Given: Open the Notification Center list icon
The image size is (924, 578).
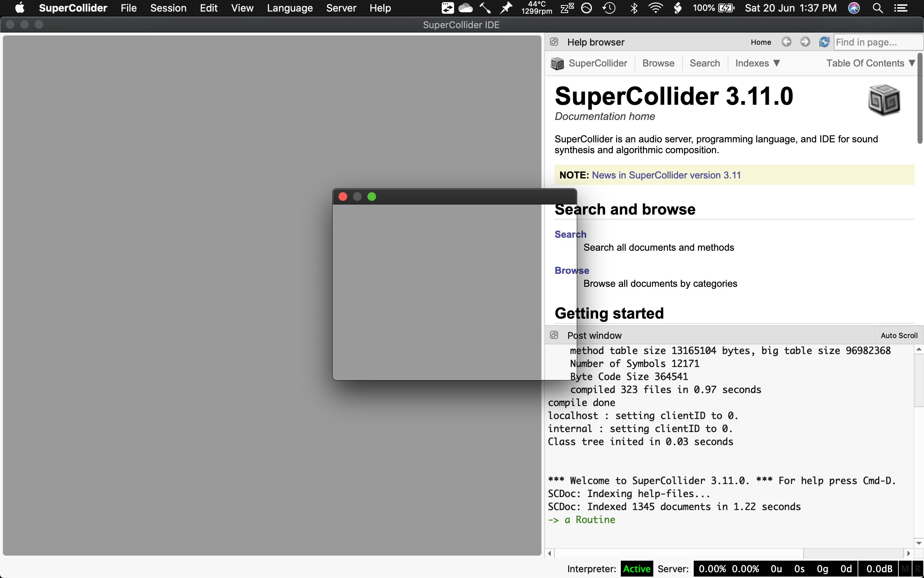Looking at the screenshot, I should pos(901,8).
